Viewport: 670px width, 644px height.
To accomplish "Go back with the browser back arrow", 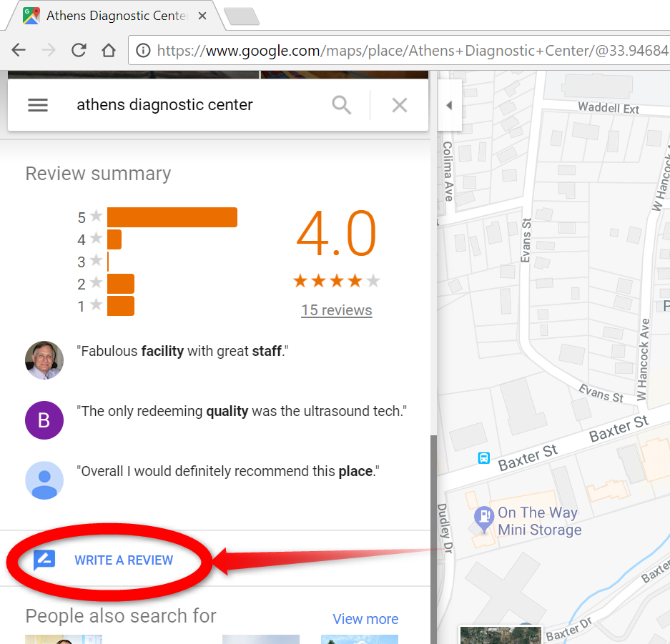I will 19,51.
